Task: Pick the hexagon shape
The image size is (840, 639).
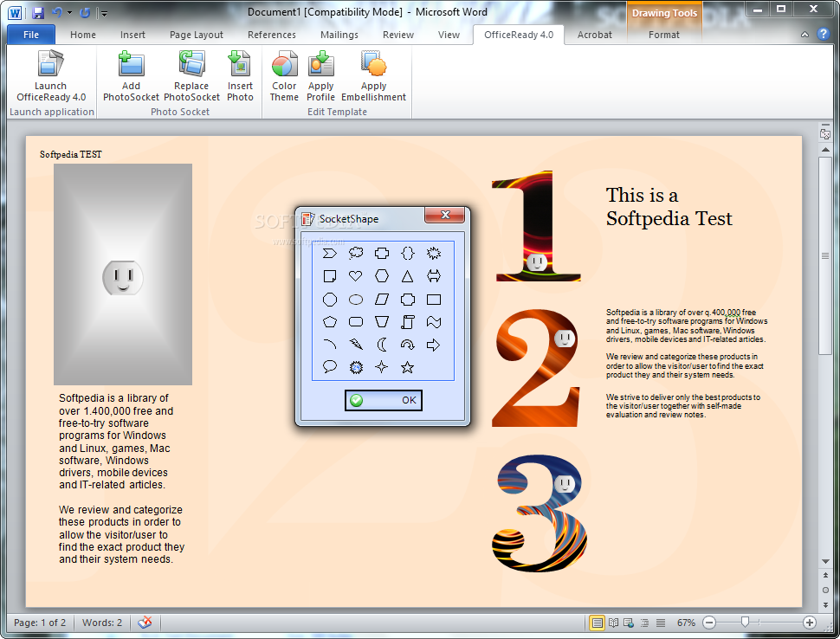Action: point(381,276)
